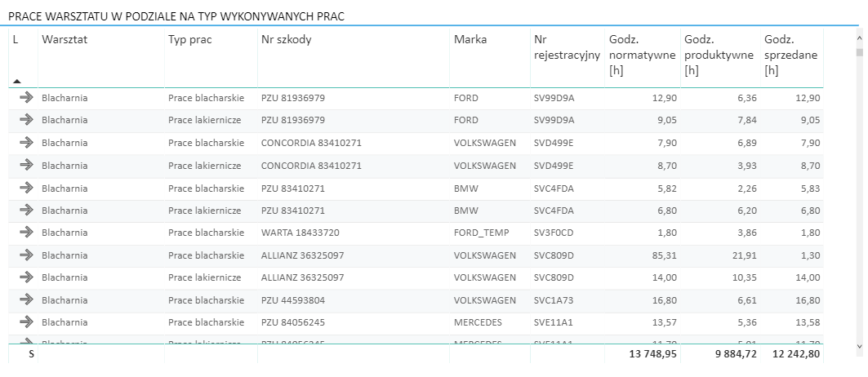Click arrow icon for CONCORDIA Prace blacharskie row
The image size is (868, 377).
click(x=26, y=143)
